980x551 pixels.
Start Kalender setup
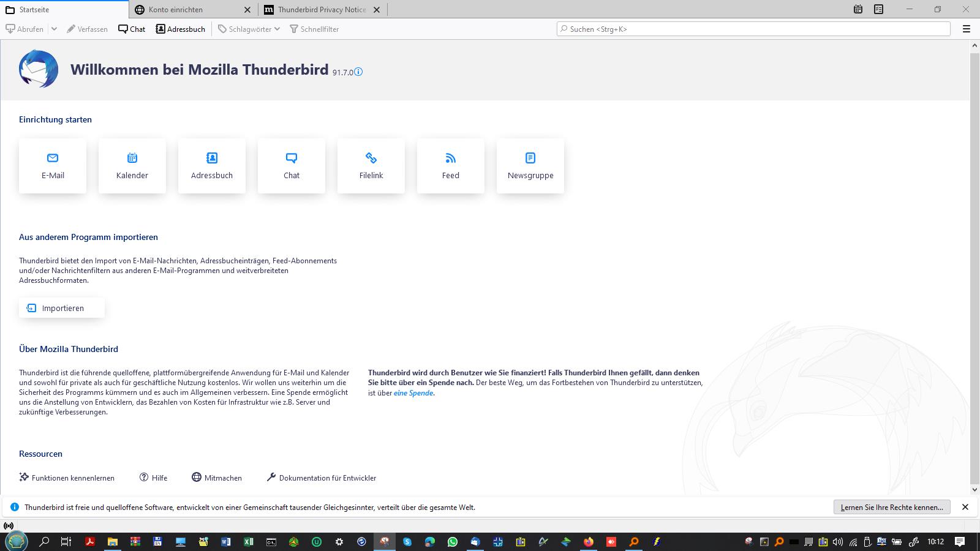pyautogui.click(x=132, y=166)
